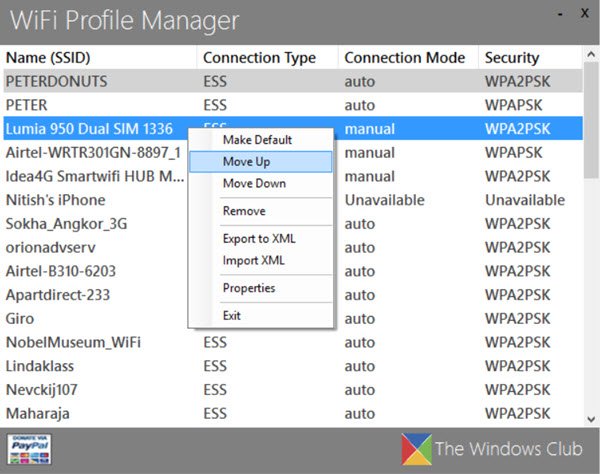Click Move Down menu entry
Screen dimensions: 600x474
coord(254,183)
